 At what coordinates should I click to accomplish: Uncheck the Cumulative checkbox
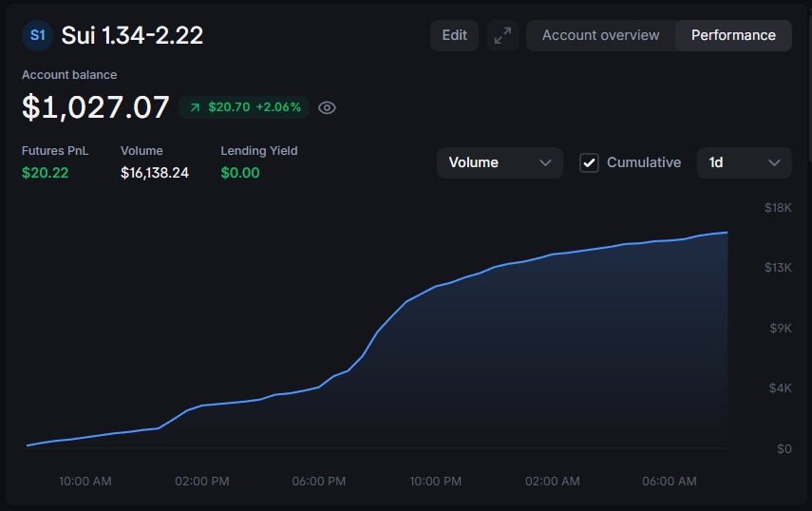click(x=589, y=162)
